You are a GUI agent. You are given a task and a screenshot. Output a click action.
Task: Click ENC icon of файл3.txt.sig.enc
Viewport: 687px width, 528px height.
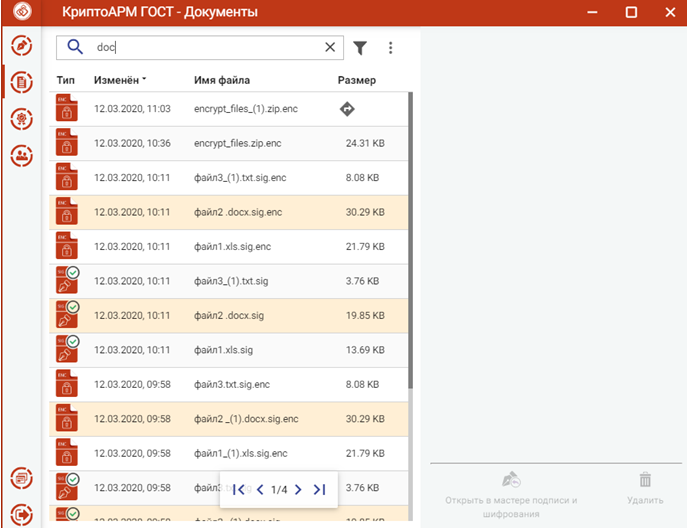click(x=67, y=384)
